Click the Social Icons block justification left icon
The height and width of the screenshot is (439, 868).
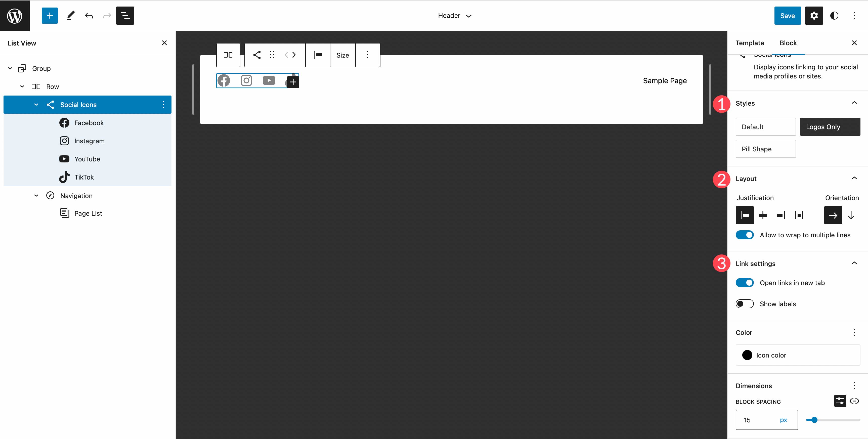click(745, 215)
